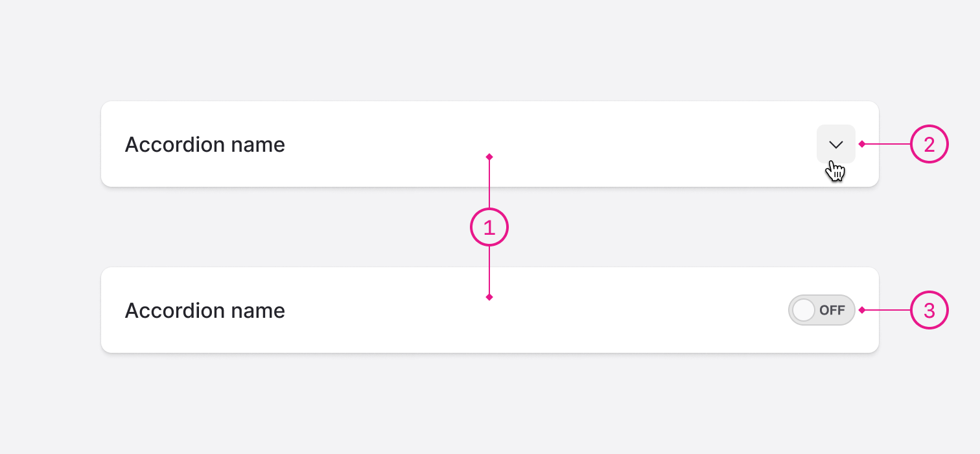Screen dimensions: 980x454
Task: Select annotation marker number 2
Action: tap(929, 144)
